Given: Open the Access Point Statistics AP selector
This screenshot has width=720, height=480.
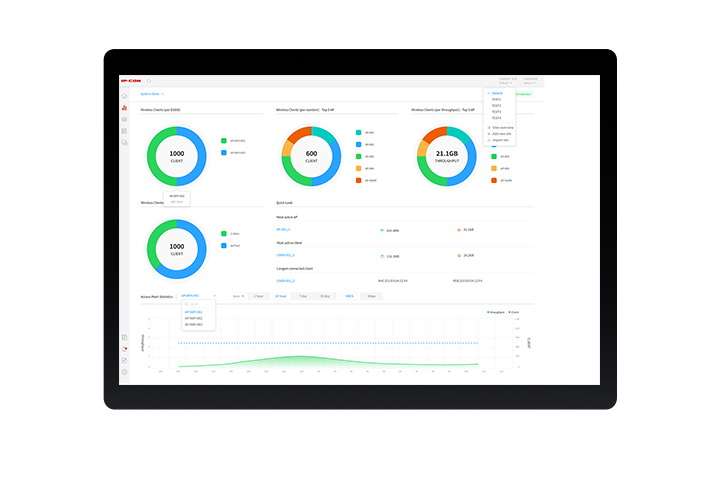Looking at the screenshot, I should [x=198, y=296].
